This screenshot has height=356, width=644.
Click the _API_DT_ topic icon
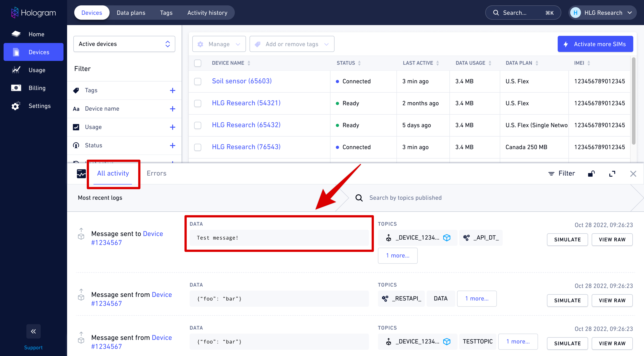466,238
